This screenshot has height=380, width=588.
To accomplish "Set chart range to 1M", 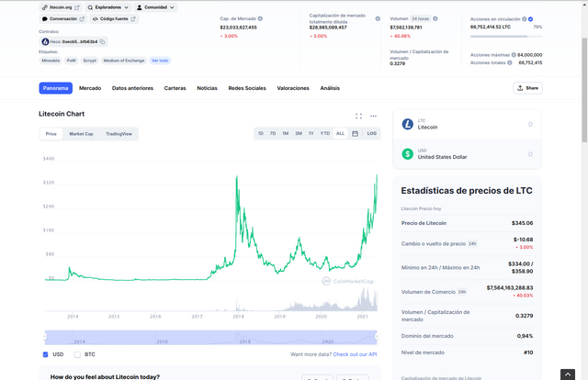I will pyautogui.click(x=286, y=133).
